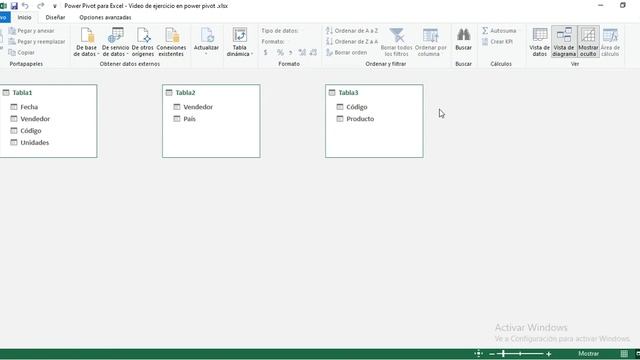Viewport: 640px width, 360px height.
Task: Click the Copiar button
Action: (x=22, y=53)
